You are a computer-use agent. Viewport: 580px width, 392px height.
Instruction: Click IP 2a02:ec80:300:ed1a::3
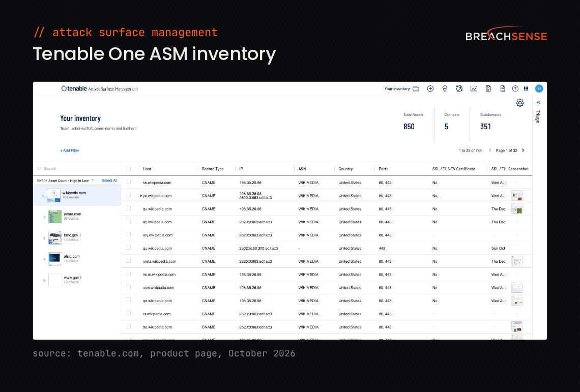pyautogui.click(x=258, y=248)
